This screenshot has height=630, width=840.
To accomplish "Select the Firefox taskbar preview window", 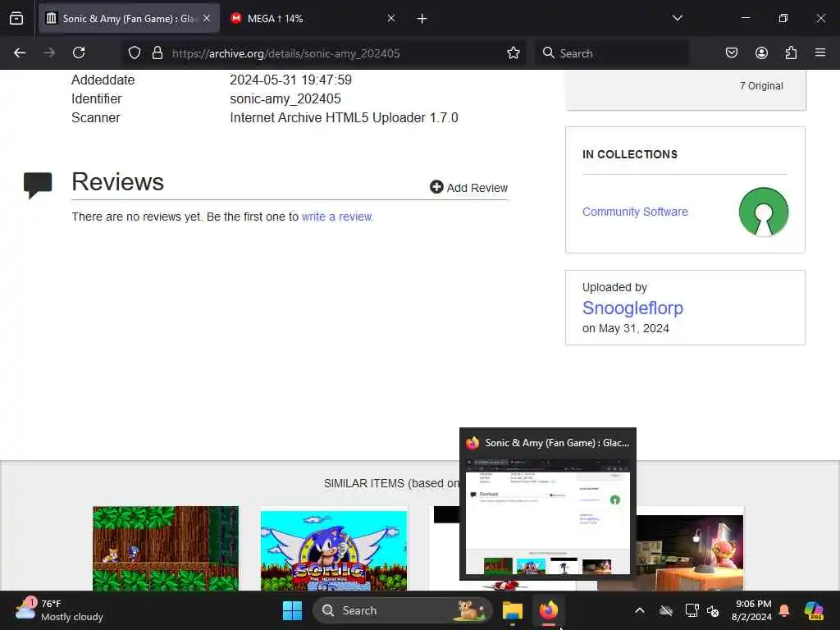I will 547,504.
